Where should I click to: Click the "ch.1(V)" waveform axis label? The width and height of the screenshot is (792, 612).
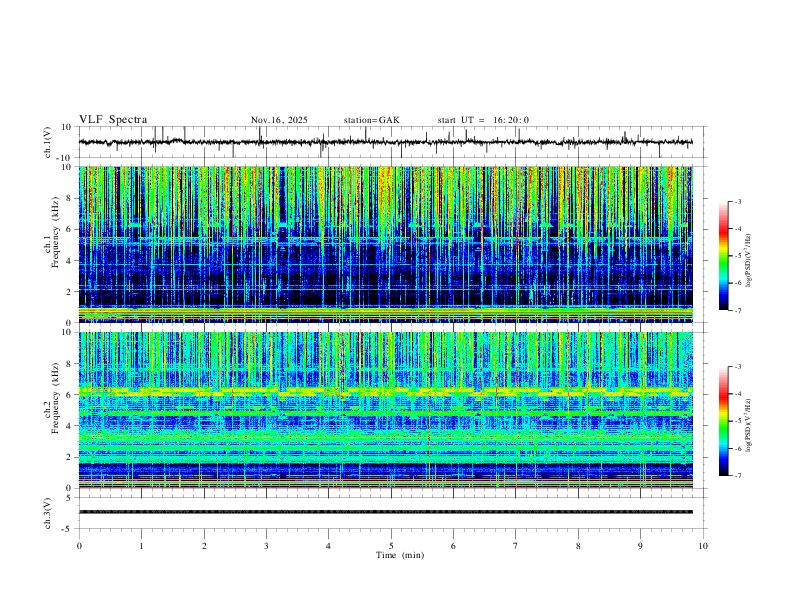coord(48,142)
